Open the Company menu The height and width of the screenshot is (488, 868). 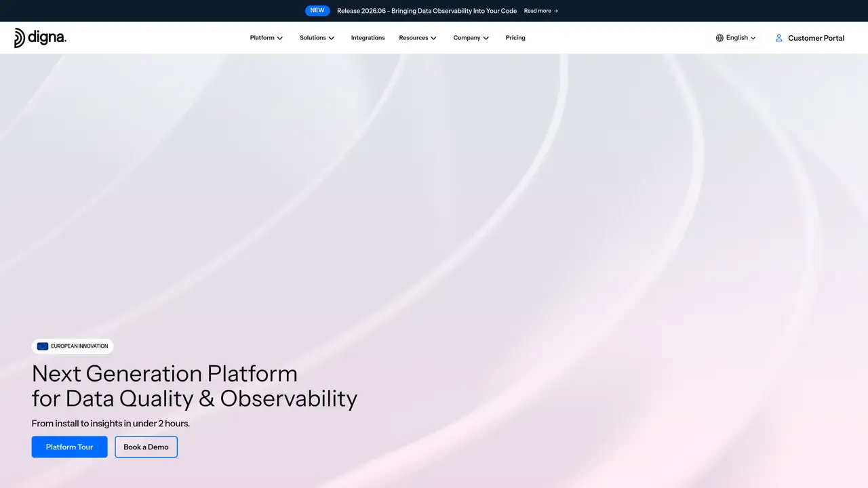pyautogui.click(x=471, y=38)
